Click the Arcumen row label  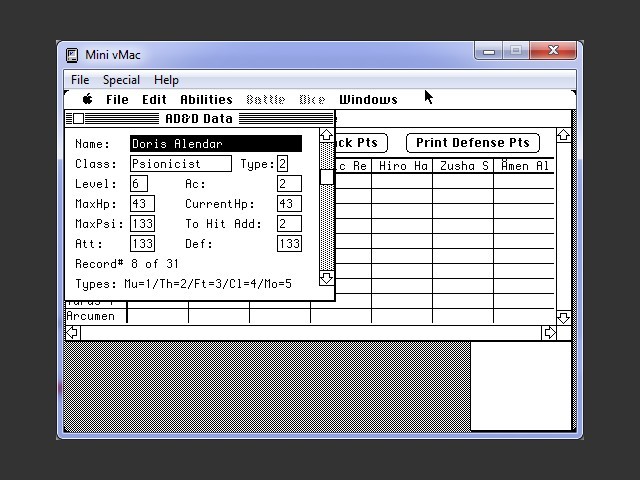click(91, 316)
